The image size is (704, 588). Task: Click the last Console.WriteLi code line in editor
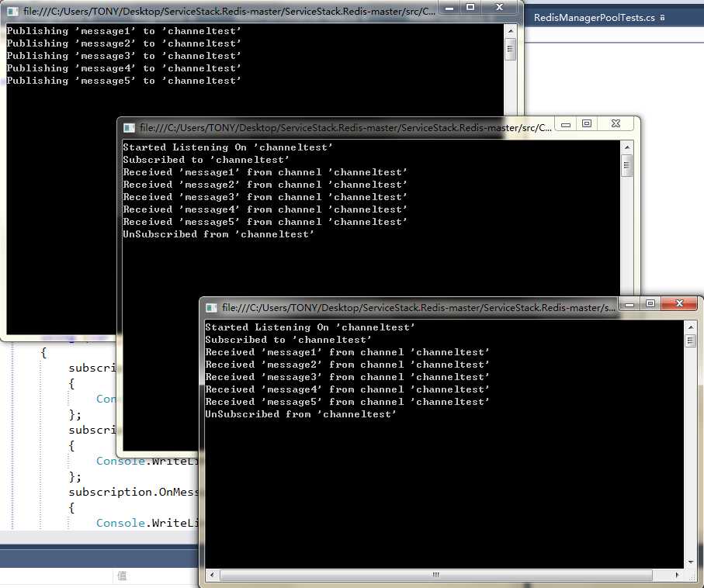tap(147, 523)
